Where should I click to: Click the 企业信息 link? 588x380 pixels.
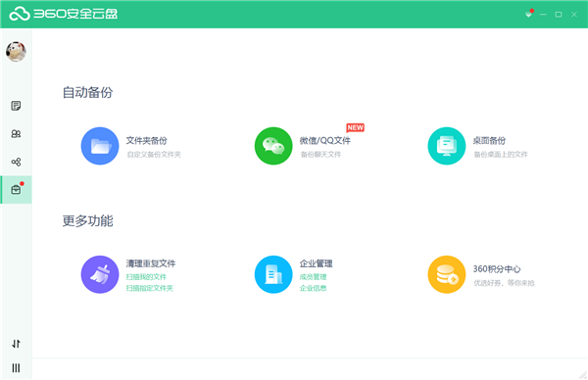pyautogui.click(x=314, y=288)
